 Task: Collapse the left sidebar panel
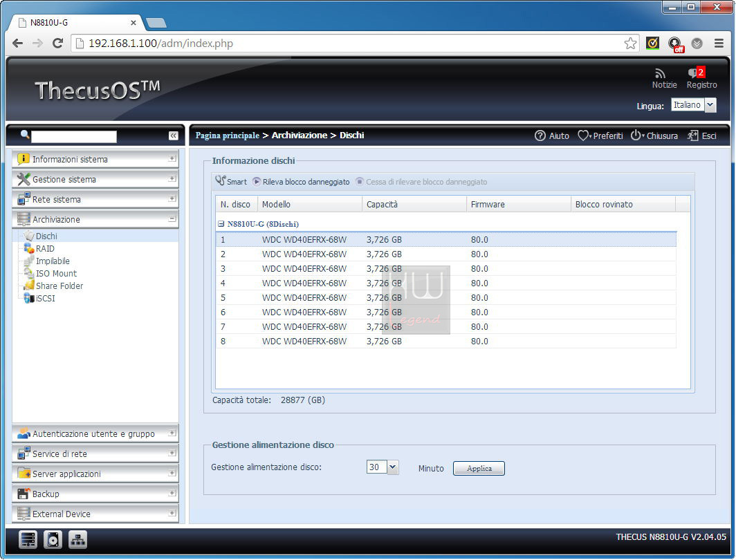[x=173, y=136]
